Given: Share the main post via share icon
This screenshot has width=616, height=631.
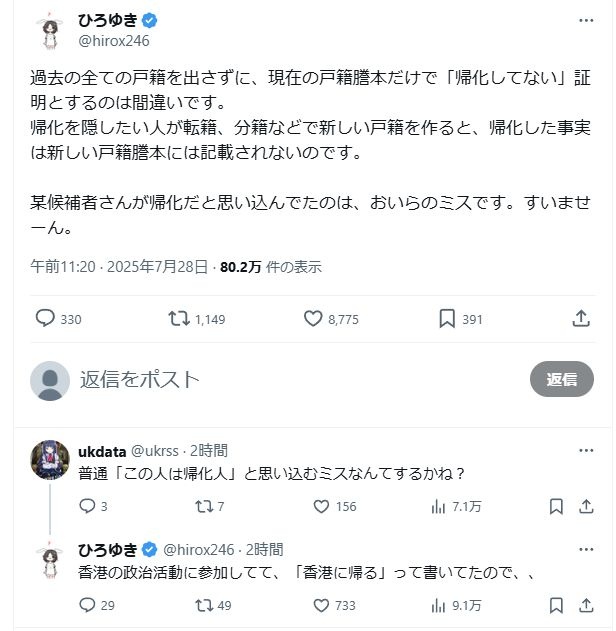Looking at the screenshot, I should pos(581,319).
